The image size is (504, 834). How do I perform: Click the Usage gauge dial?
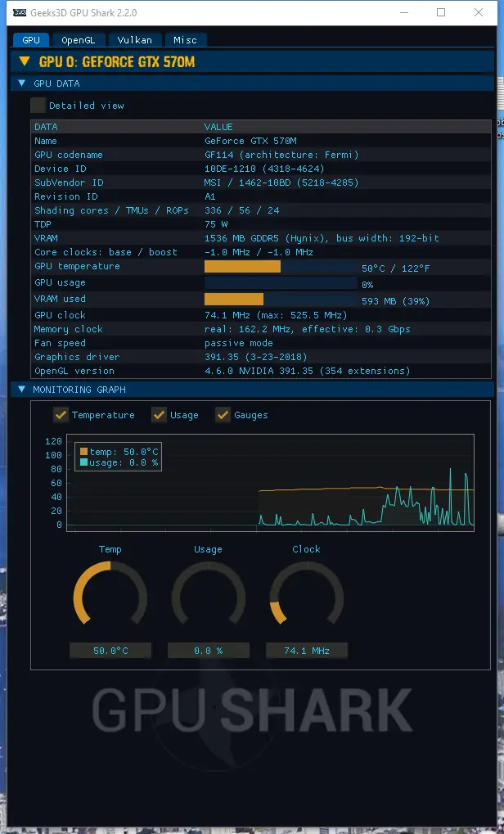point(208,593)
